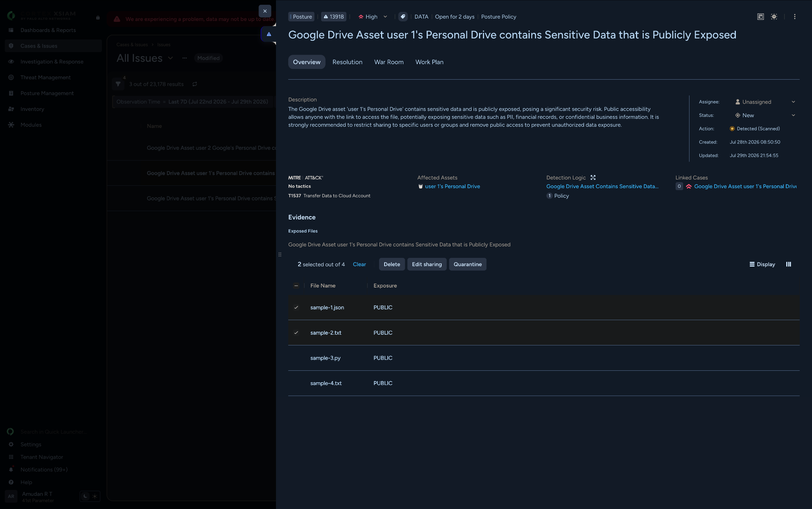Viewport: 812px width, 509px height.
Task: Open the linked case Google Drive Asset link
Action: click(745, 186)
